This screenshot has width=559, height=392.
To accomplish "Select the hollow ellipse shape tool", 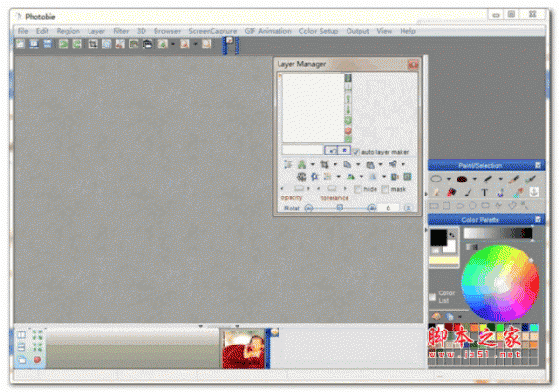I will 436,179.
